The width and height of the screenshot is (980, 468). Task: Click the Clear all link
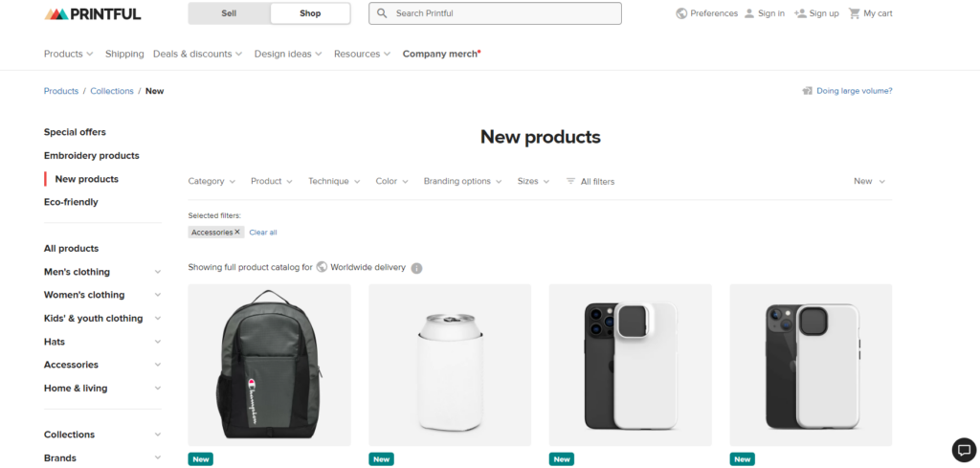[x=263, y=233]
